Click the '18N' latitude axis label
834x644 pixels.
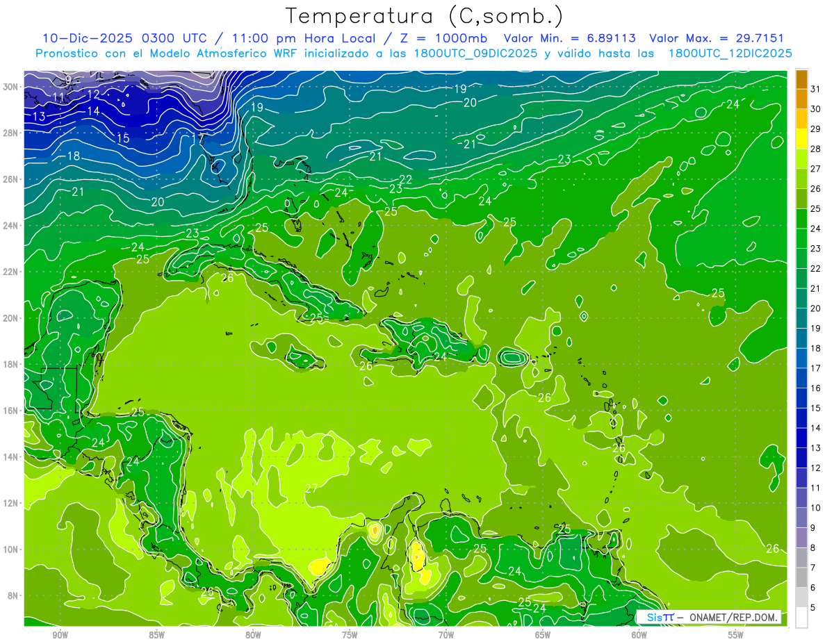[x=10, y=364]
